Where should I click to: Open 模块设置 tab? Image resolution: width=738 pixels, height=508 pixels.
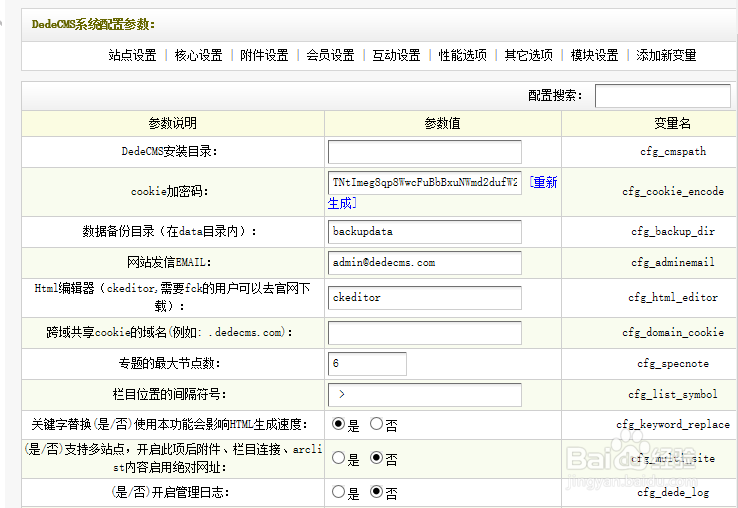(594, 55)
